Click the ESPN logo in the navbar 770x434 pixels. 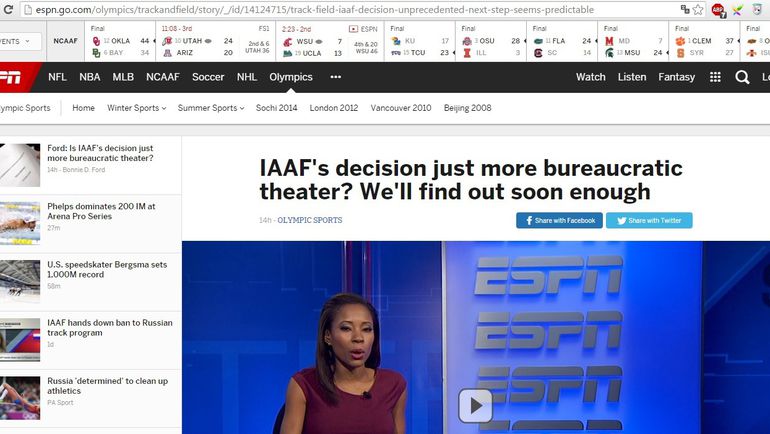click(x=11, y=77)
